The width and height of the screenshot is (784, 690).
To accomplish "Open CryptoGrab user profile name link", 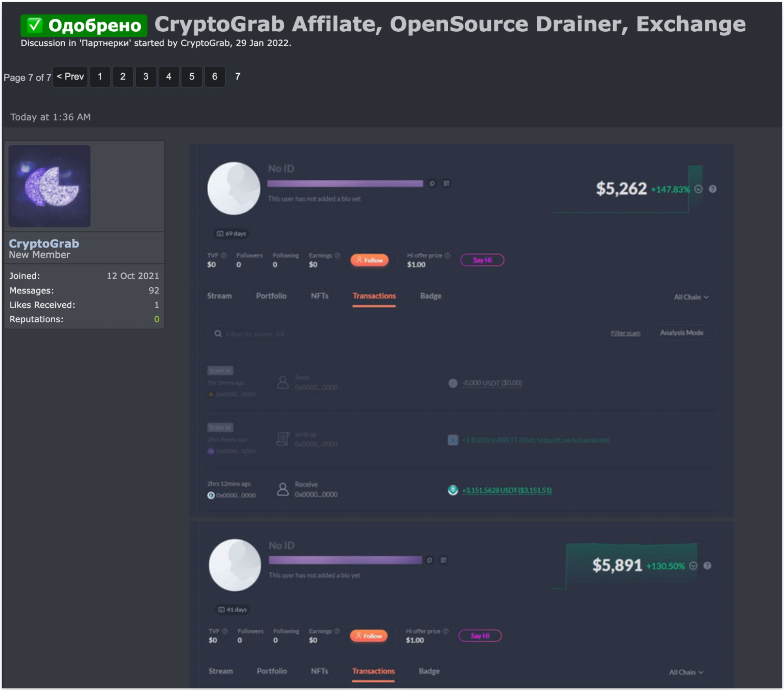I will pos(44,243).
